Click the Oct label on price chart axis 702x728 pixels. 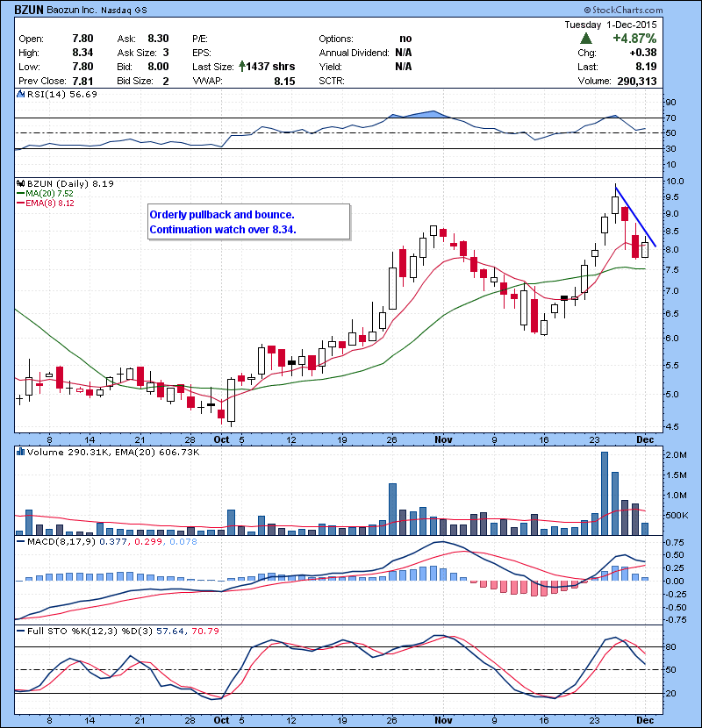[x=221, y=439]
